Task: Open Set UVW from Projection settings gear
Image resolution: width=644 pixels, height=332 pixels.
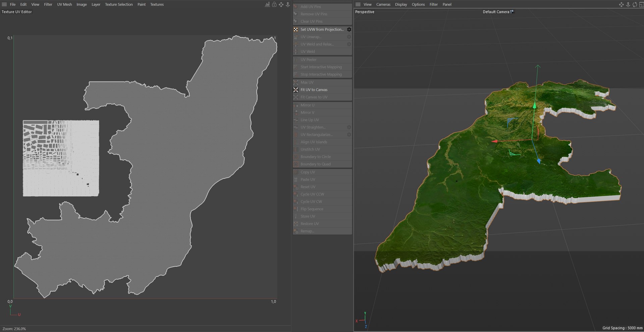Action: coord(349,30)
